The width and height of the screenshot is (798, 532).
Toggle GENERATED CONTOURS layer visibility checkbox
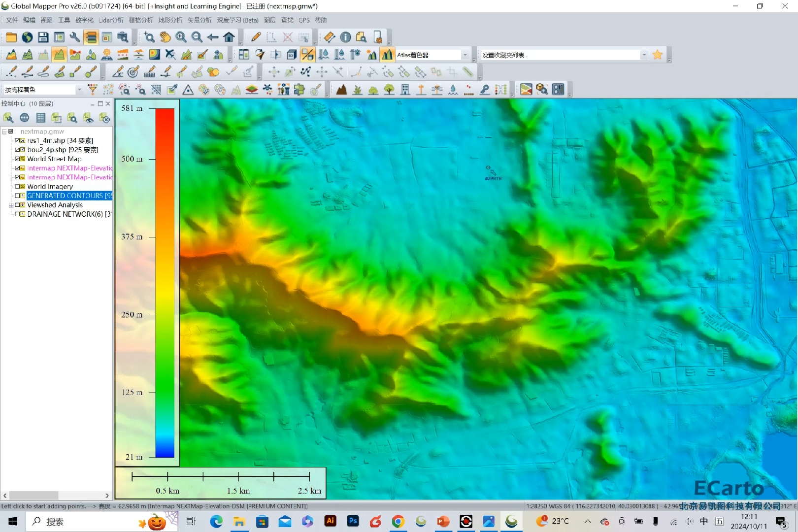click(x=17, y=196)
